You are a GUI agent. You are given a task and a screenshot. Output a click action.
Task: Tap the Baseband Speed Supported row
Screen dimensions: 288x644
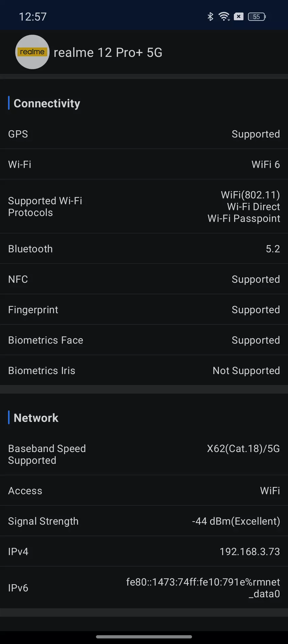pos(144,454)
